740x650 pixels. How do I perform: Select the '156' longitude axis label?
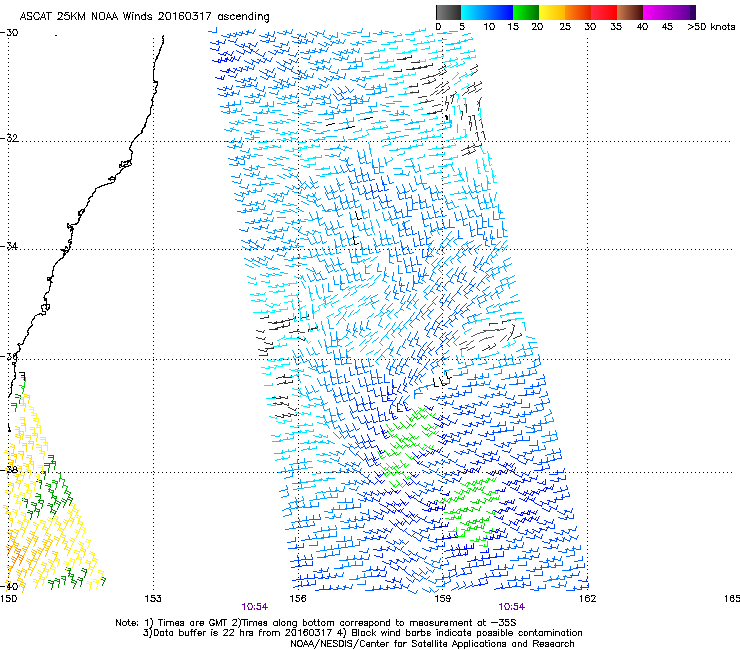point(298,599)
